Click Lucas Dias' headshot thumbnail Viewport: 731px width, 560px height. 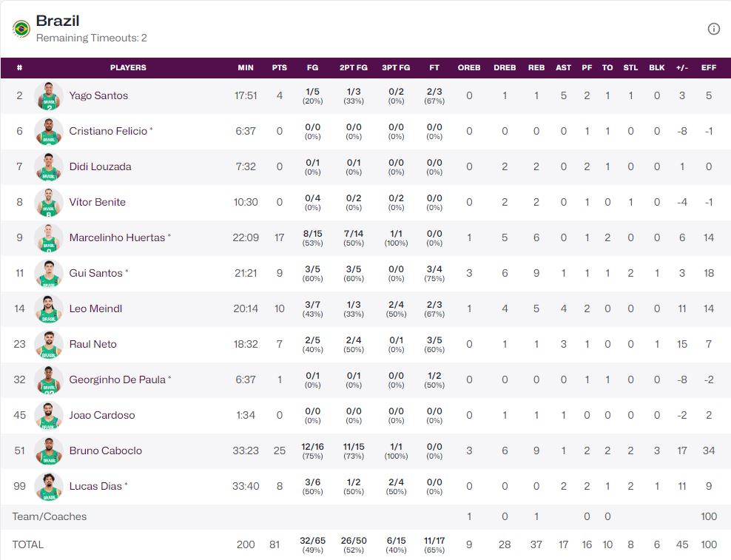click(49, 487)
